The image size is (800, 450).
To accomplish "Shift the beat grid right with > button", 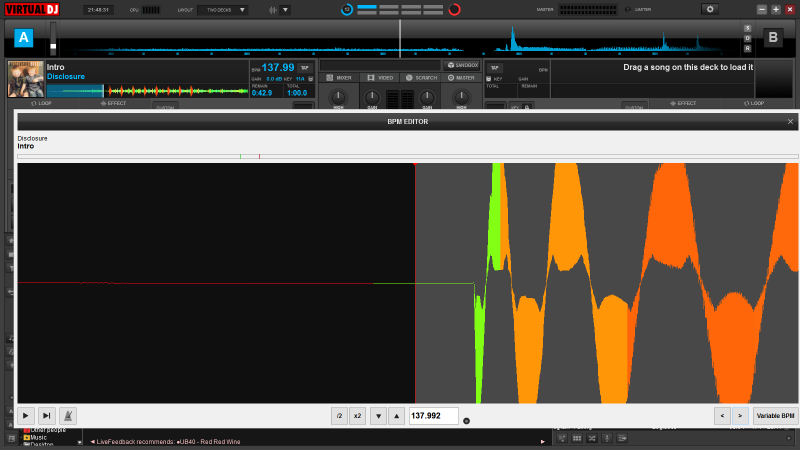I will click(x=740, y=416).
